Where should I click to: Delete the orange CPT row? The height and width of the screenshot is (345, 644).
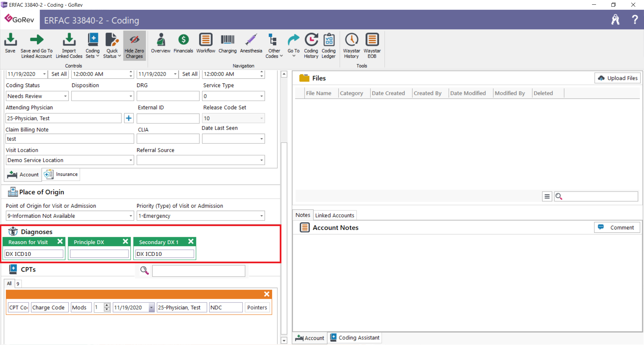267,294
